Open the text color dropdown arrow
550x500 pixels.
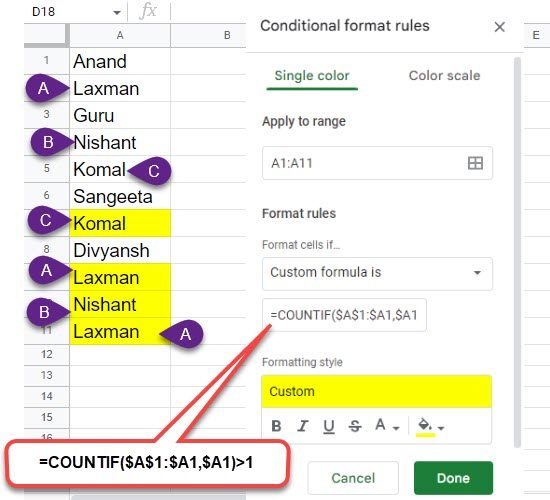(396, 428)
